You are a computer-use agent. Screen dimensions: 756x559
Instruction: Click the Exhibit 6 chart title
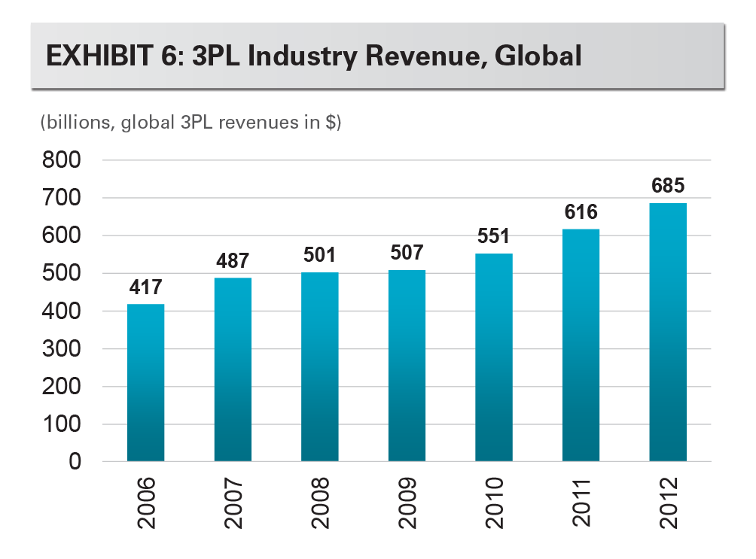(313, 57)
